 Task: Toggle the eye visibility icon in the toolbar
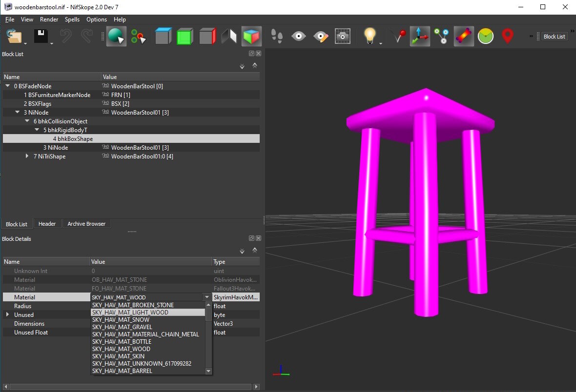pyautogui.click(x=298, y=36)
